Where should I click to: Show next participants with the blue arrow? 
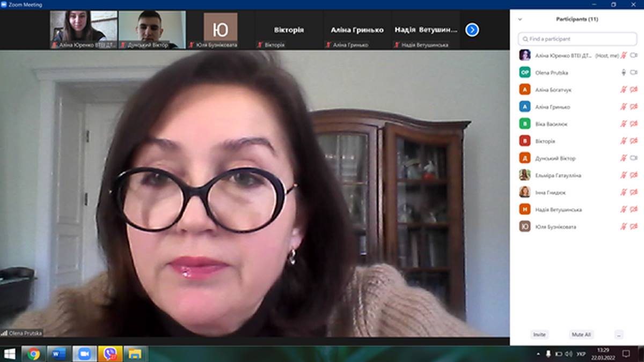472,30
